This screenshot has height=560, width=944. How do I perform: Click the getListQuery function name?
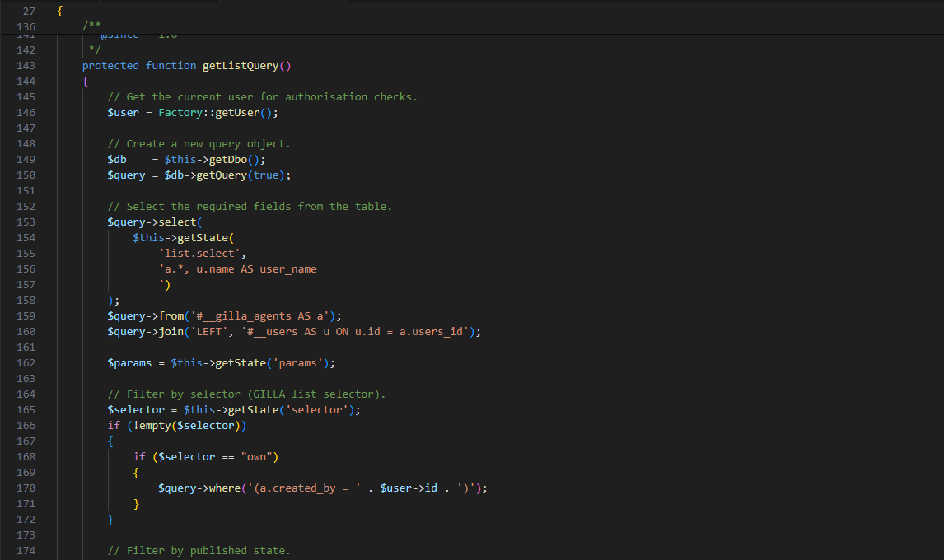[x=241, y=65]
